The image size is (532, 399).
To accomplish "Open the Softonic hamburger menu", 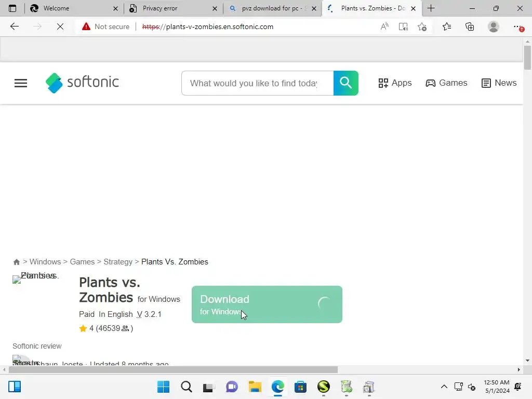I will 21,83.
